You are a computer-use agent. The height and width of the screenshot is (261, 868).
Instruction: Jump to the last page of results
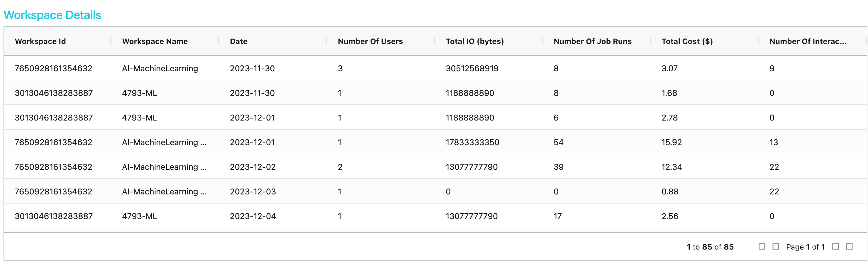(x=850, y=247)
